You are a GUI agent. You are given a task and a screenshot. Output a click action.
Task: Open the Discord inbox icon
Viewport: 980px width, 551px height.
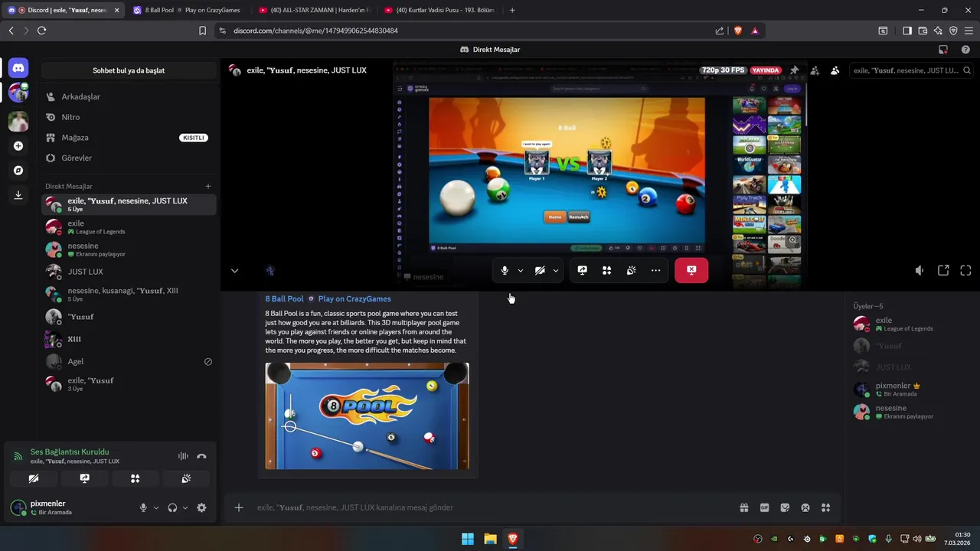click(943, 50)
